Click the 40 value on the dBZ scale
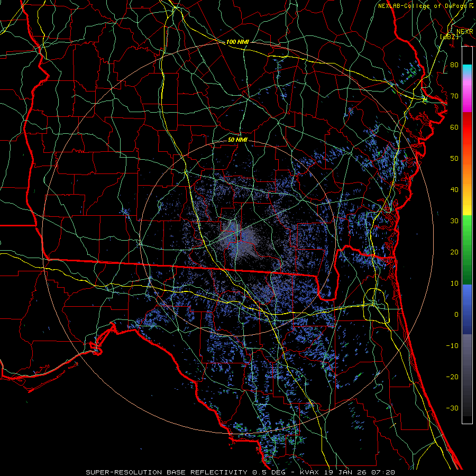The width and height of the screenshot is (476, 476). (x=454, y=190)
